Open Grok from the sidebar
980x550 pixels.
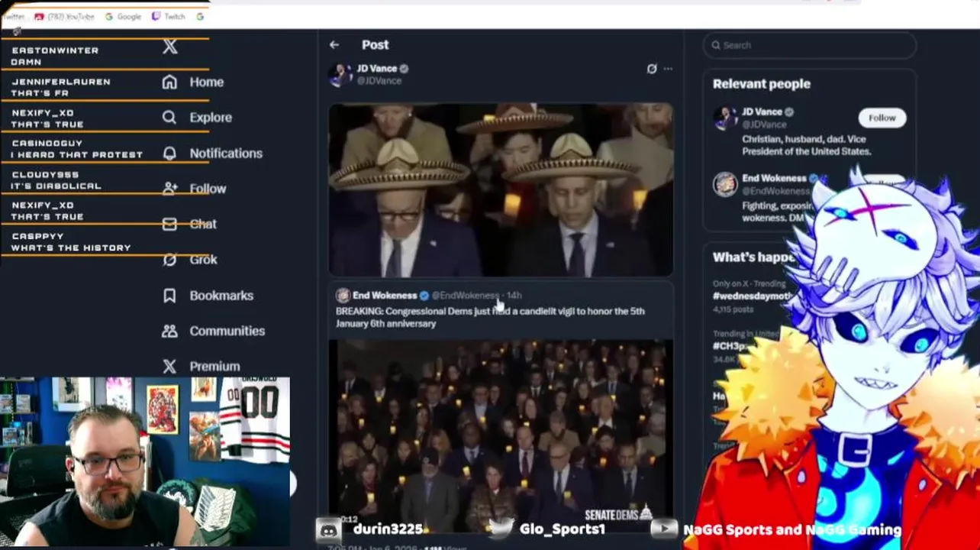click(190, 260)
